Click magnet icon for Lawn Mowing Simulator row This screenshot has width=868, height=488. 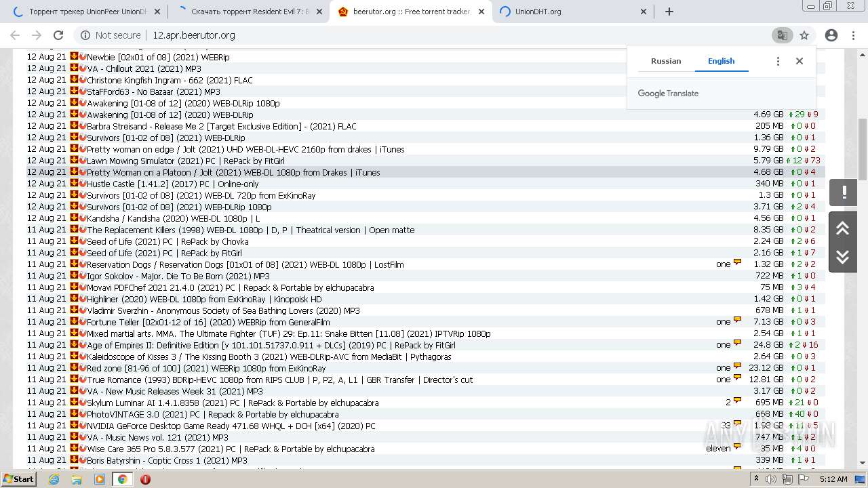tap(83, 161)
